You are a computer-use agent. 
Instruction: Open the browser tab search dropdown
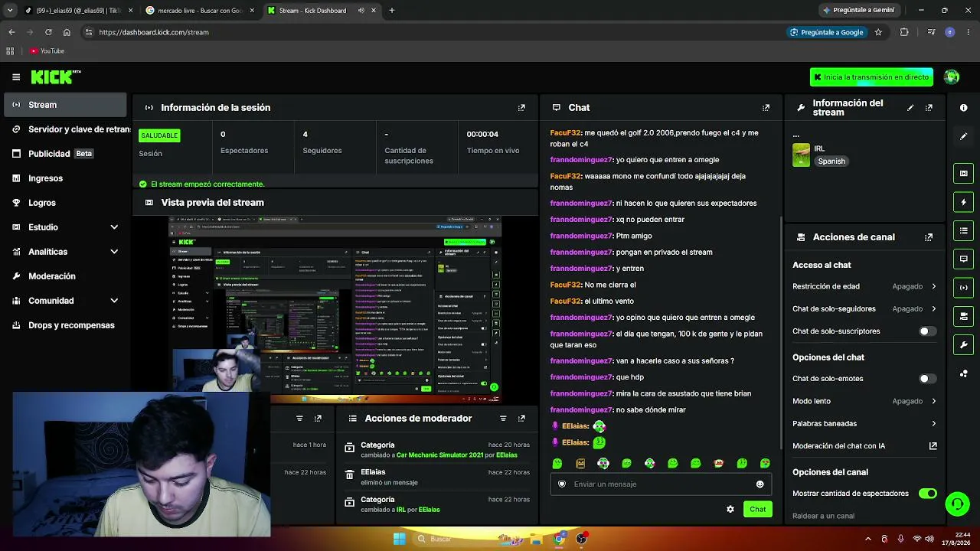click(x=10, y=11)
